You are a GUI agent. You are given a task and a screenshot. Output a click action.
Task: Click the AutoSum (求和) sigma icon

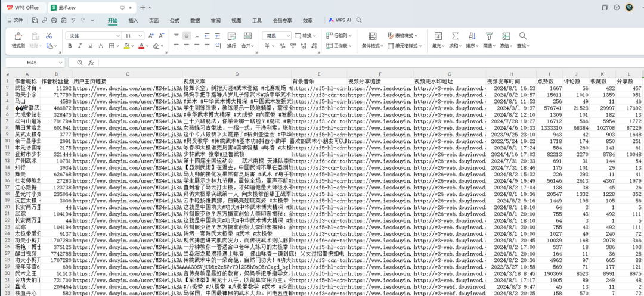[x=455, y=36]
